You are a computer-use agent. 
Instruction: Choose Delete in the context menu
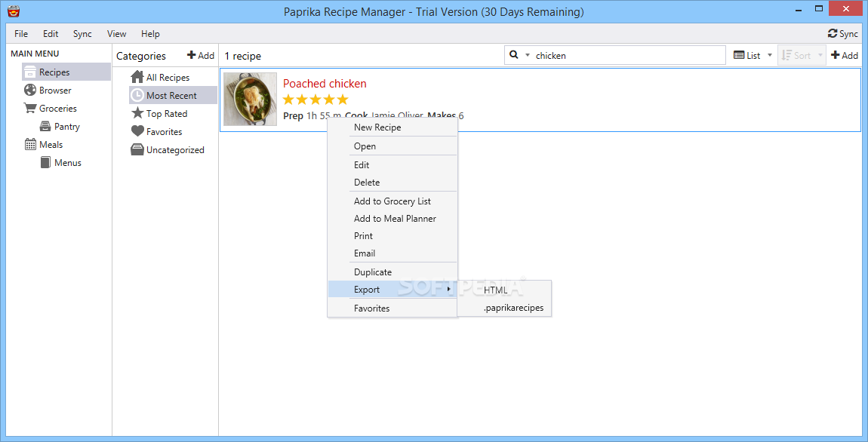tap(392, 182)
